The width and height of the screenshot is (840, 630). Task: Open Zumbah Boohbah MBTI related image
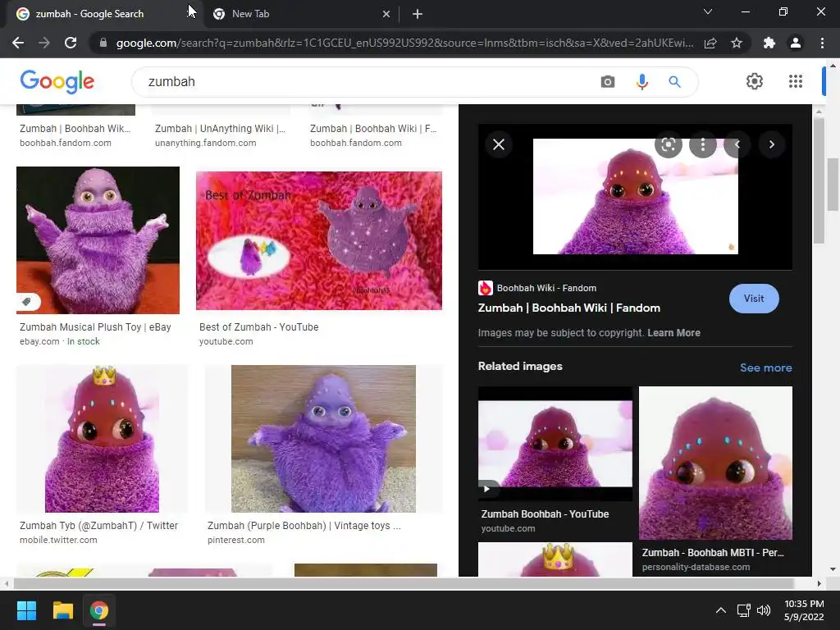715,463
